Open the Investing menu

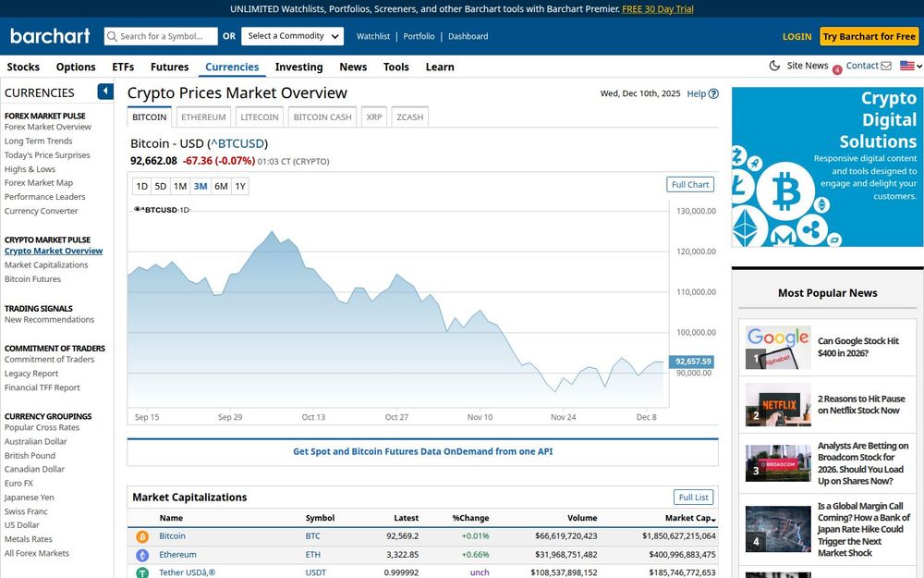298,67
